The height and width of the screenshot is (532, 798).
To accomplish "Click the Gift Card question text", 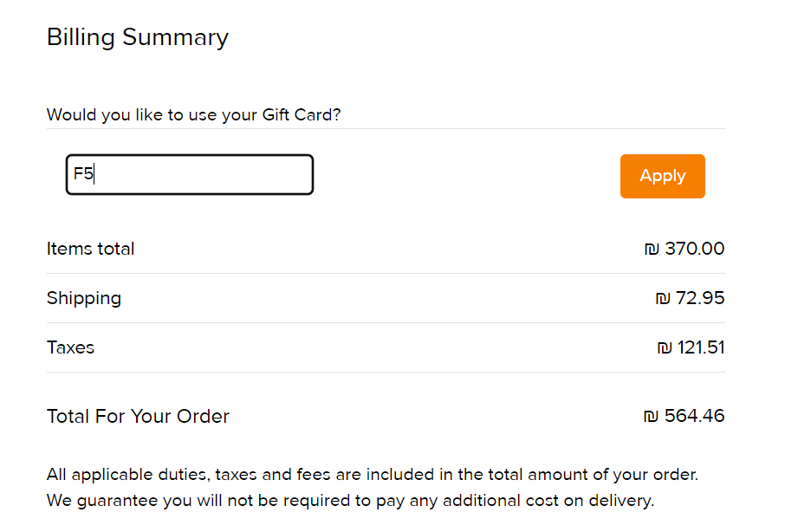I will tap(192, 114).
